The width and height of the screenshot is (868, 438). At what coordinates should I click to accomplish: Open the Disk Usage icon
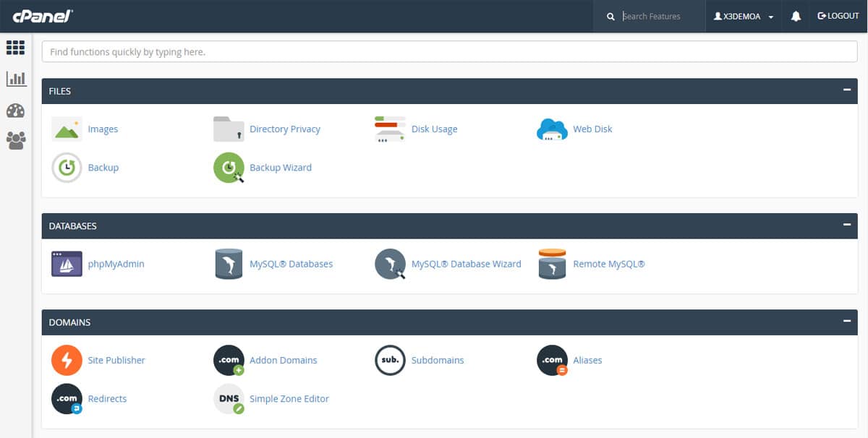pos(390,129)
